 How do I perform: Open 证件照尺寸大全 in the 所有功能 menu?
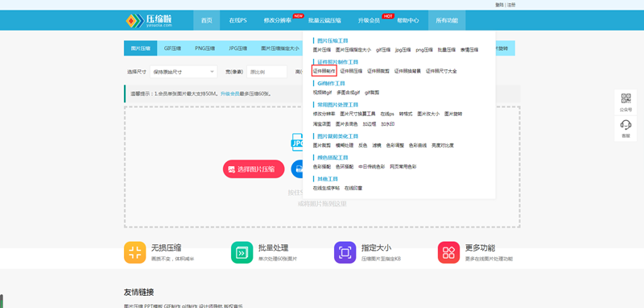click(x=441, y=71)
